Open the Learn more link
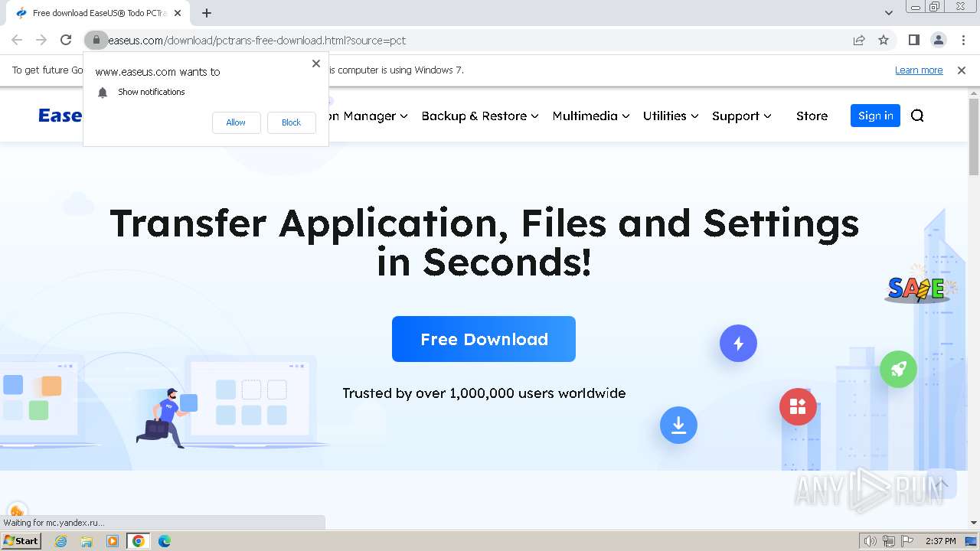The height and width of the screenshot is (551, 980). (919, 70)
